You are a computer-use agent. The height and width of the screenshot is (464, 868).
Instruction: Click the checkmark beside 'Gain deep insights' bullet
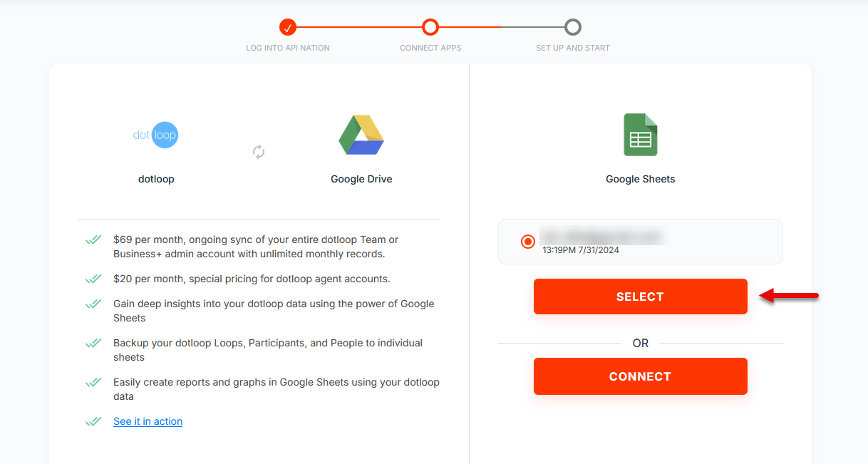click(x=93, y=304)
